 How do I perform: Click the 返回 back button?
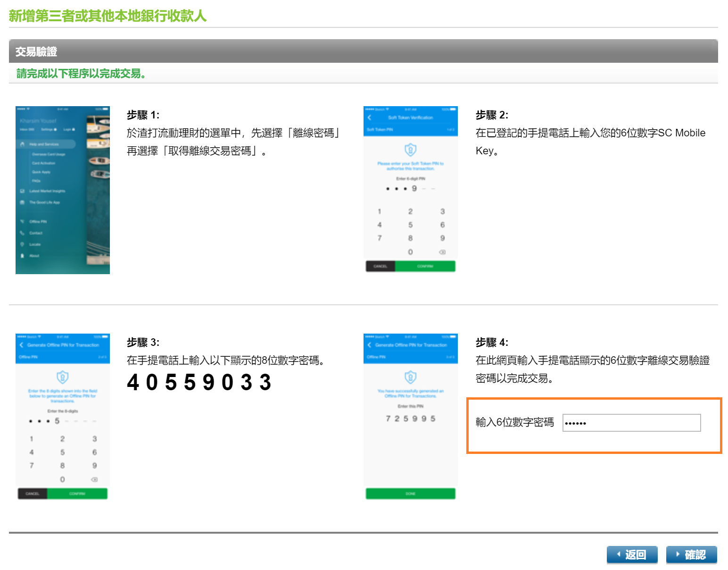(632, 554)
